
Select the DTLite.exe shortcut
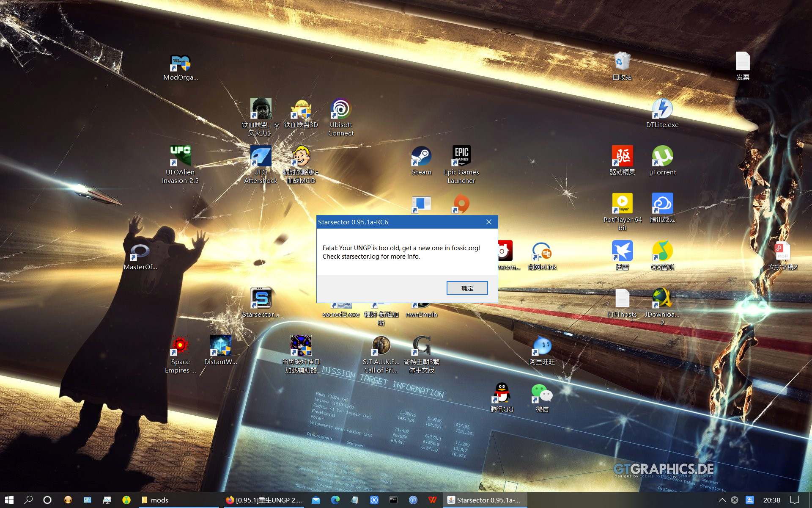[x=662, y=109]
